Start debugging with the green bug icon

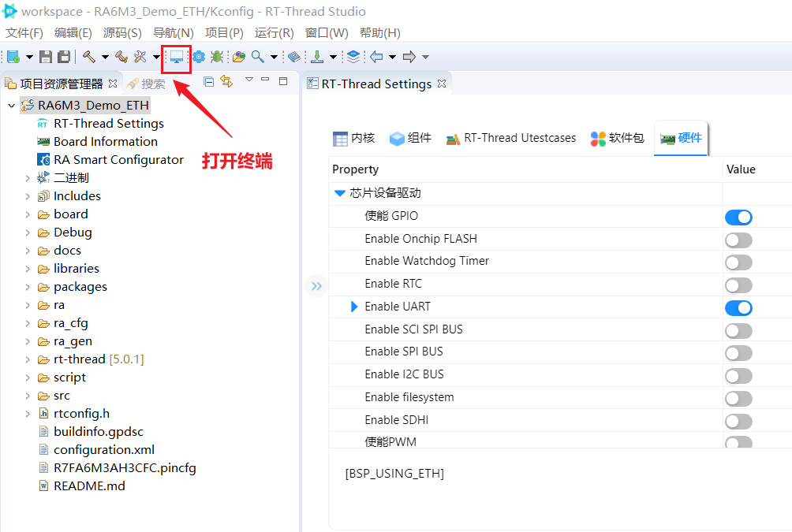[x=217, y=57]
